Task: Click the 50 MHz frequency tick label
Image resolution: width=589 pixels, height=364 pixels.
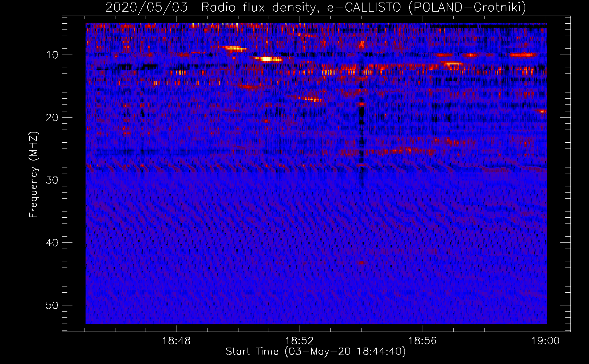Action: [x=52, y=305]
